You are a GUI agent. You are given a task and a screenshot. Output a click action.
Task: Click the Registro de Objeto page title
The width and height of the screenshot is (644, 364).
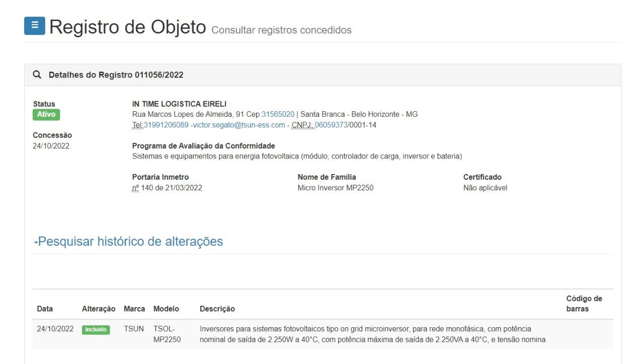(x=128, y=27)
